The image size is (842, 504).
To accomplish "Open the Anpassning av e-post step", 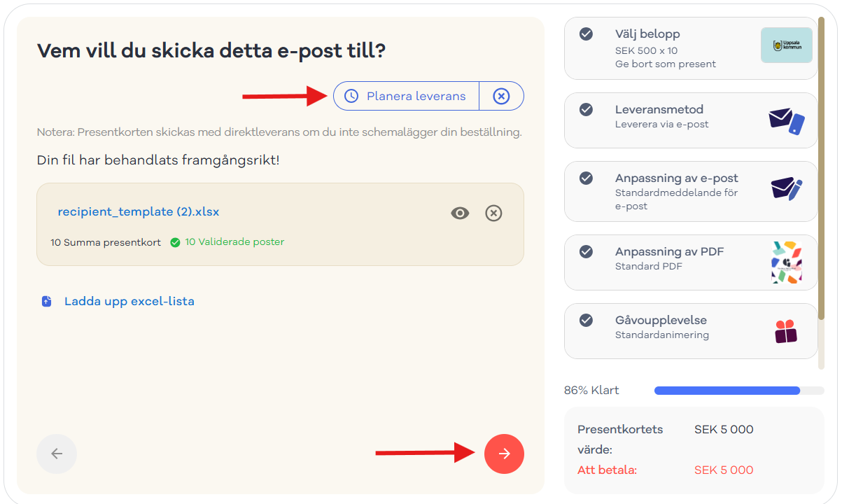I will (691, 192).
